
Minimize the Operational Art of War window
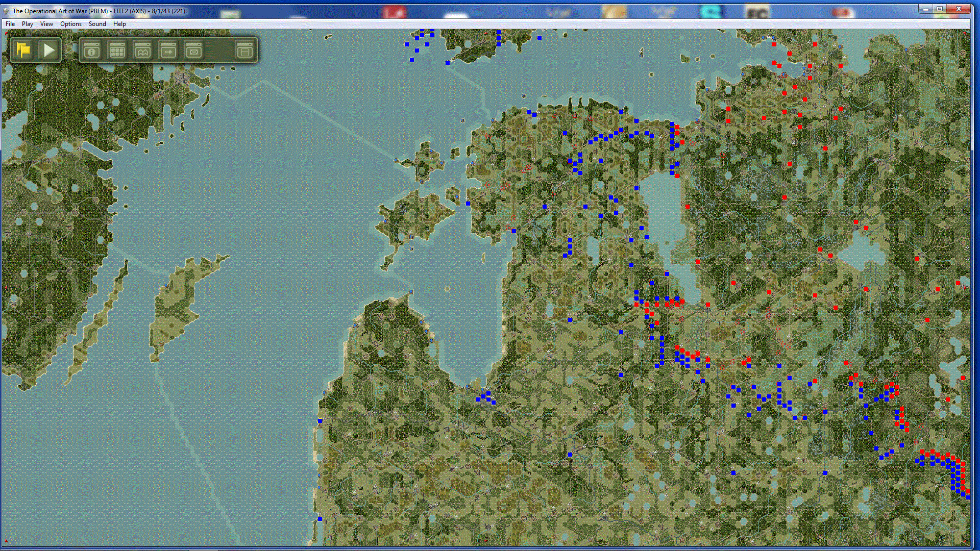pos(925,9)
